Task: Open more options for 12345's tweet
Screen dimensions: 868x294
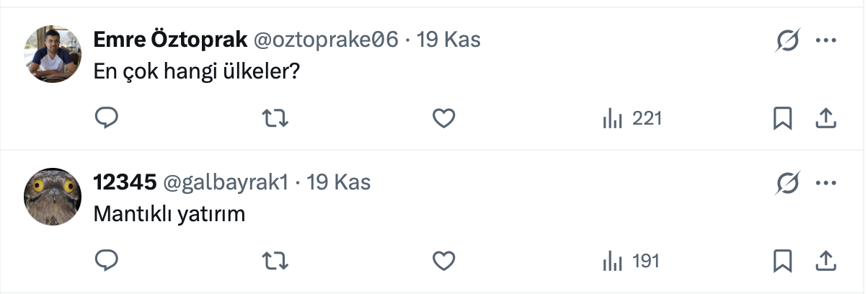Action: point(825,183)
